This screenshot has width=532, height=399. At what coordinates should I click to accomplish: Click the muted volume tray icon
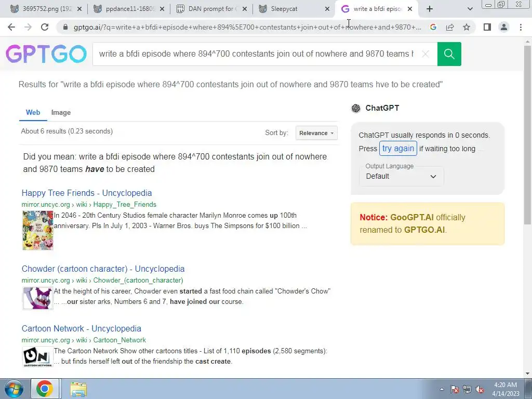[480, 389]
